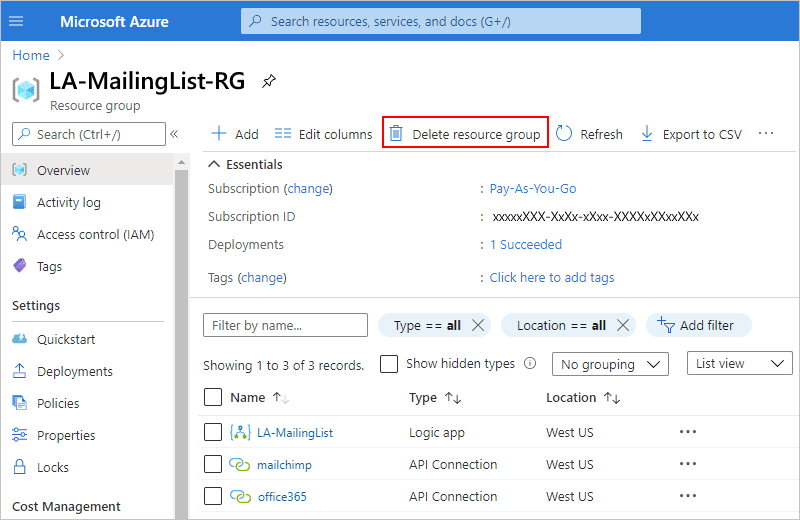Click the Properties sliders icon
800x520 pixels.
[x=19, y=435]
